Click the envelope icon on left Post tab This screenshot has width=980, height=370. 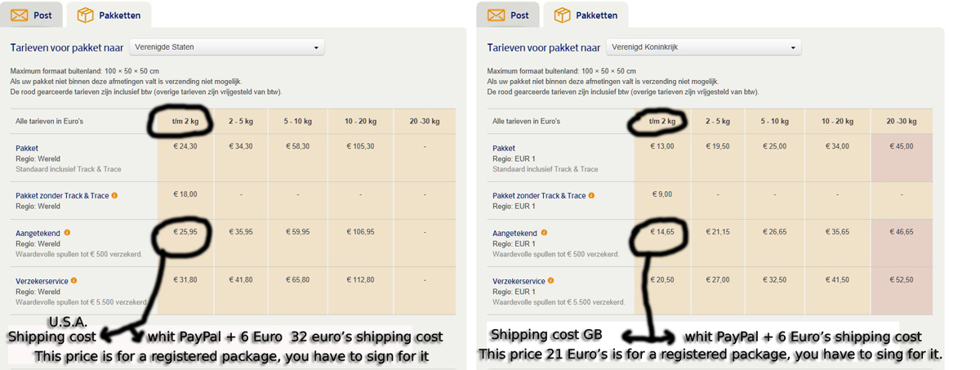point(18,15)
